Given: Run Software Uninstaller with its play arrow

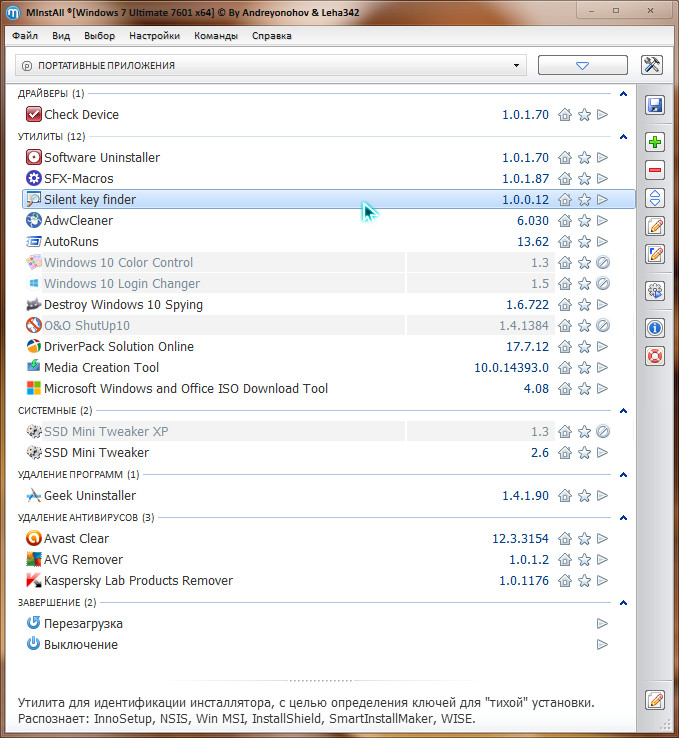Looking at the screenshot, I should 602,157.
